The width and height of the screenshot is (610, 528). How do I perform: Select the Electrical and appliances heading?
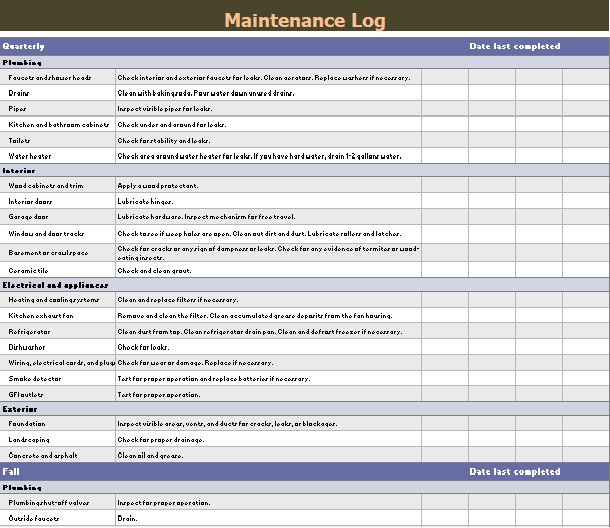coord(55,285)
